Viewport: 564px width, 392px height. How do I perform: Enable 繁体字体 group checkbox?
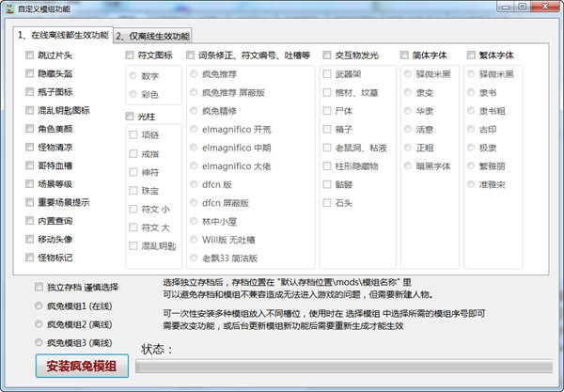point(471,55)
